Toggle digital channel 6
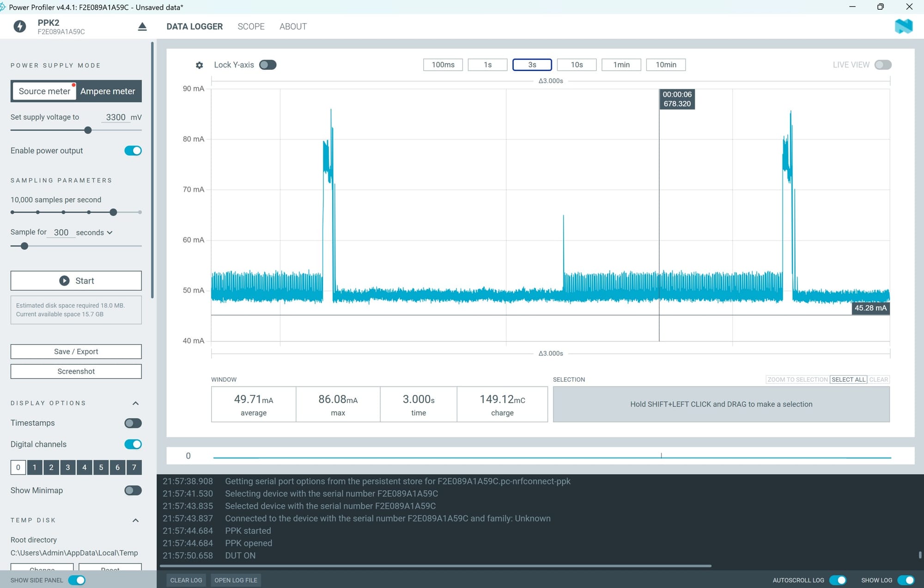Image resolution: width=924 pixels, height=588 pixels. (118, 467)
